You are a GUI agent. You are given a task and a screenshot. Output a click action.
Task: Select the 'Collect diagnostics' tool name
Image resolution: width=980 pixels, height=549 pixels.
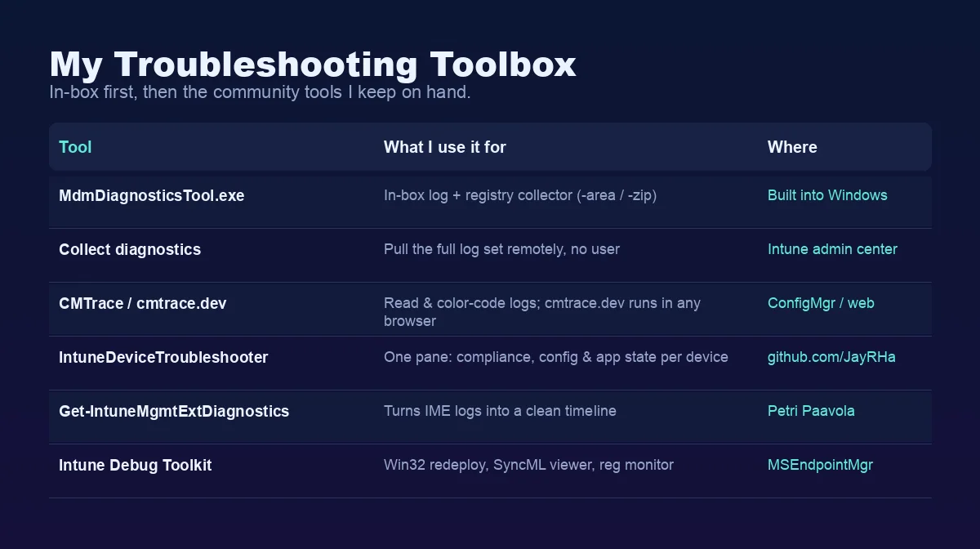point(130,250)
